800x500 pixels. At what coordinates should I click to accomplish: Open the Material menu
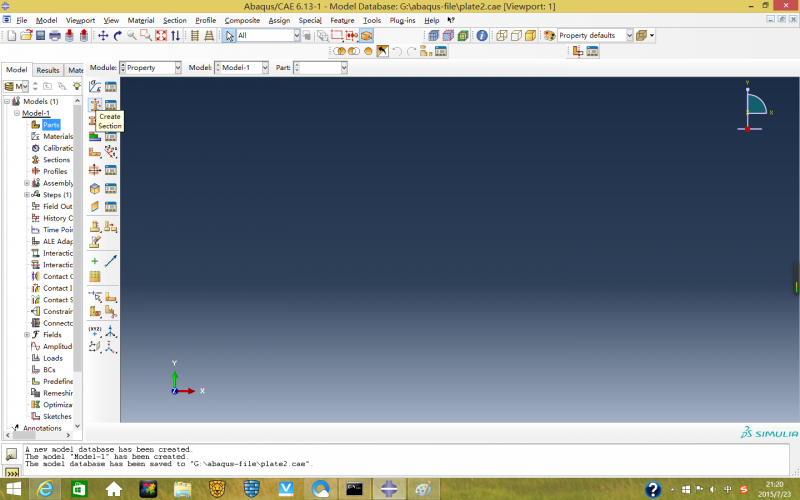141,20
